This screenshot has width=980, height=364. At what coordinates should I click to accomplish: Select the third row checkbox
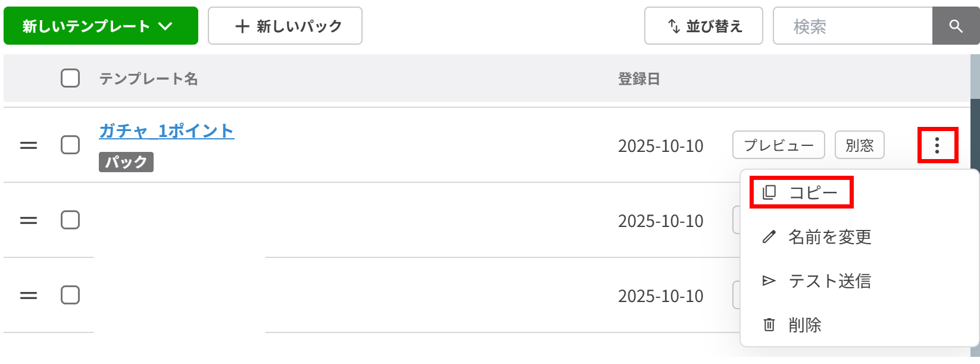[x=70, y=295]
